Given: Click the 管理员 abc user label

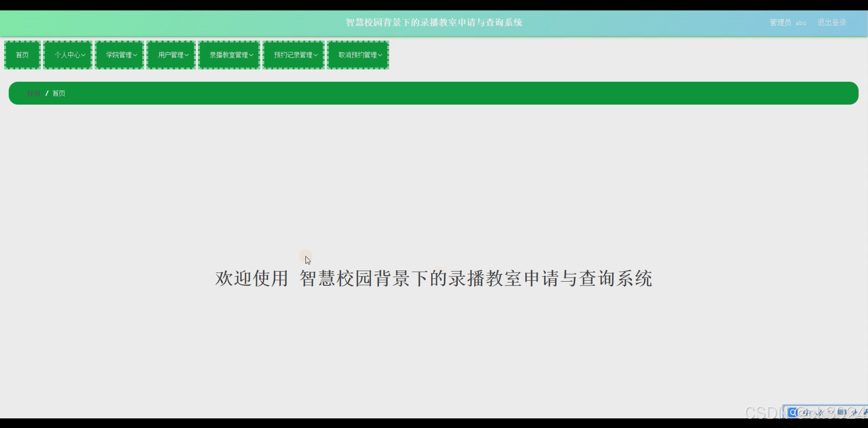Looking at the screenshot, I should [788, 22].
